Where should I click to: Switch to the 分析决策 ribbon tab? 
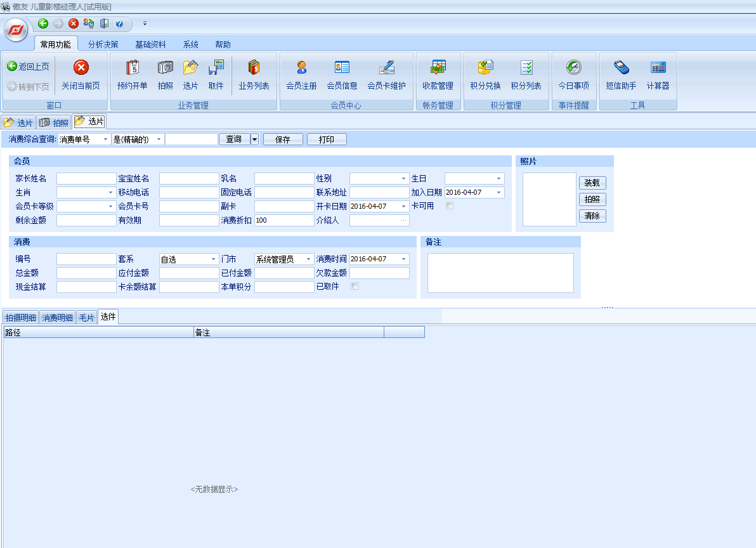point(103,44)
